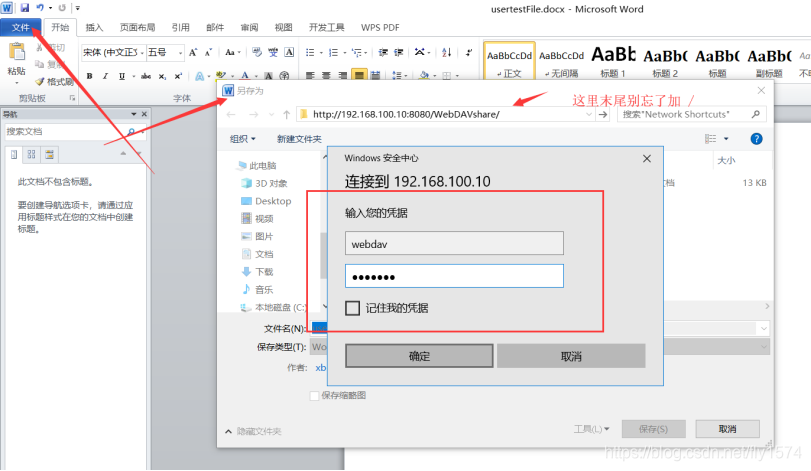Click the shading paint bucket button
This screenshot has height=471, width=811.
[x=424, y=75]
